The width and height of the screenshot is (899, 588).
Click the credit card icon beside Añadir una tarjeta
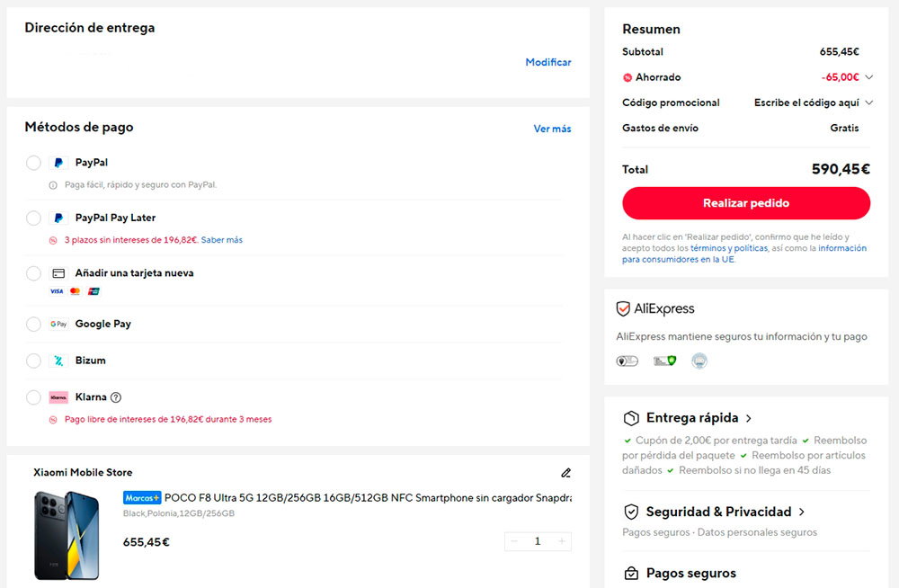click(x=58, y=273)
